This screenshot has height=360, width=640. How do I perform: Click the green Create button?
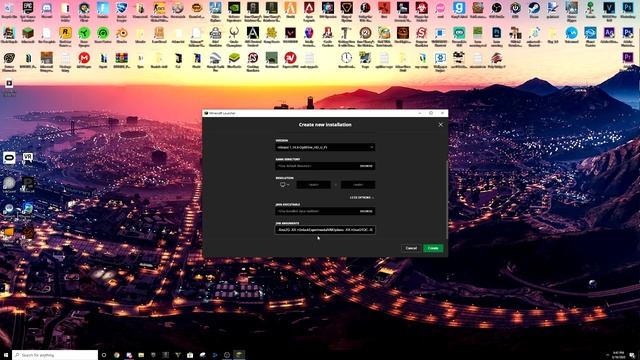[433, 248]
